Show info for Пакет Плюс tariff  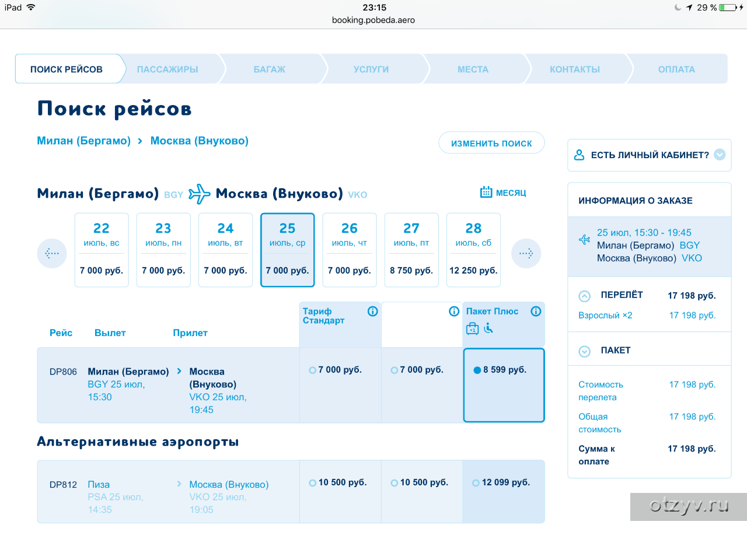536,311
